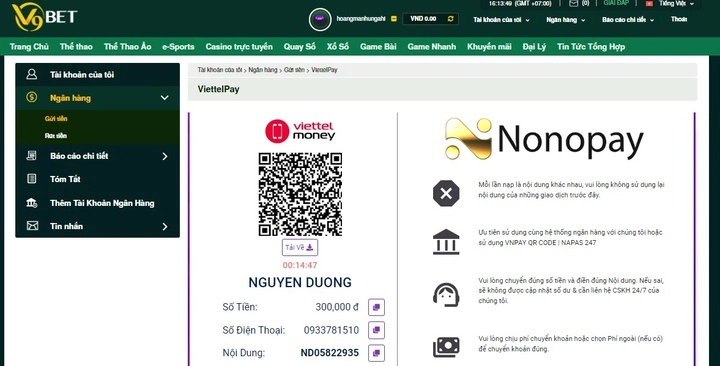Click the Vietnam flag icon

point(649,4)
